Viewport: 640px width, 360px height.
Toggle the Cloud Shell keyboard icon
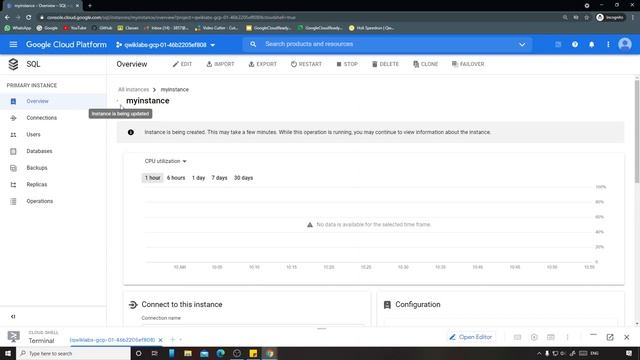click(x=517, y=337)
